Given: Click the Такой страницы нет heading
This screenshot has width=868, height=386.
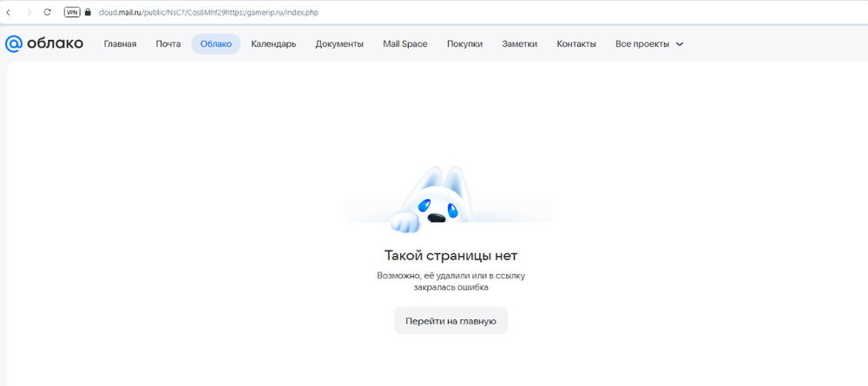Looking at the screenshot, I should coord(450,256).
